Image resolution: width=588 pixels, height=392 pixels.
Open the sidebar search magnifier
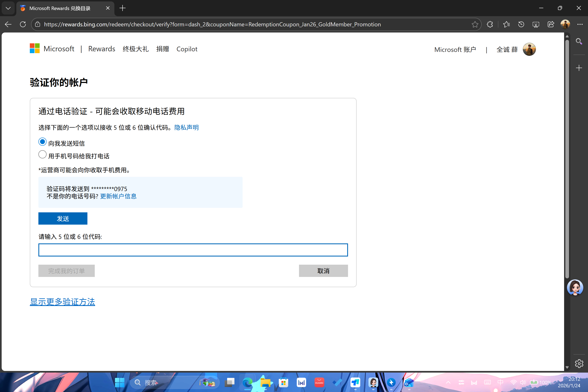pyautogui.click(x=579, y=41)
